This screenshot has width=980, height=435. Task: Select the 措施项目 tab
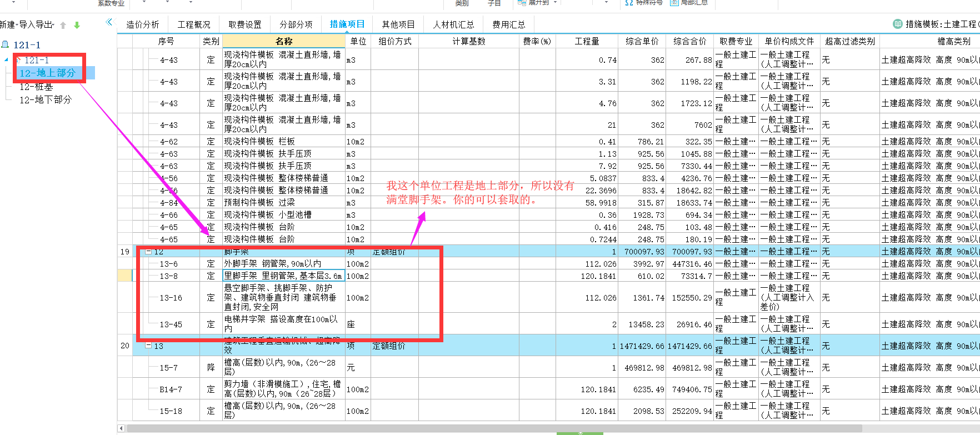(347, 24)
